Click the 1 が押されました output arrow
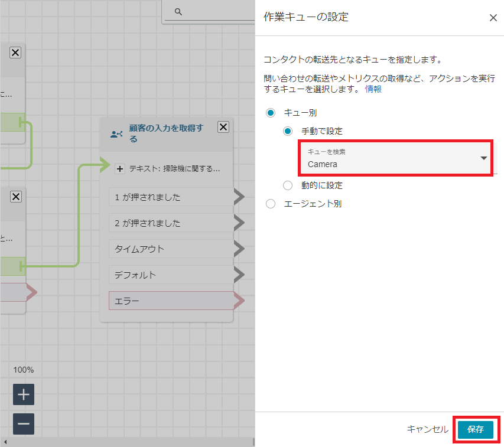Screen dimensions: 504x447 point(239,197)
